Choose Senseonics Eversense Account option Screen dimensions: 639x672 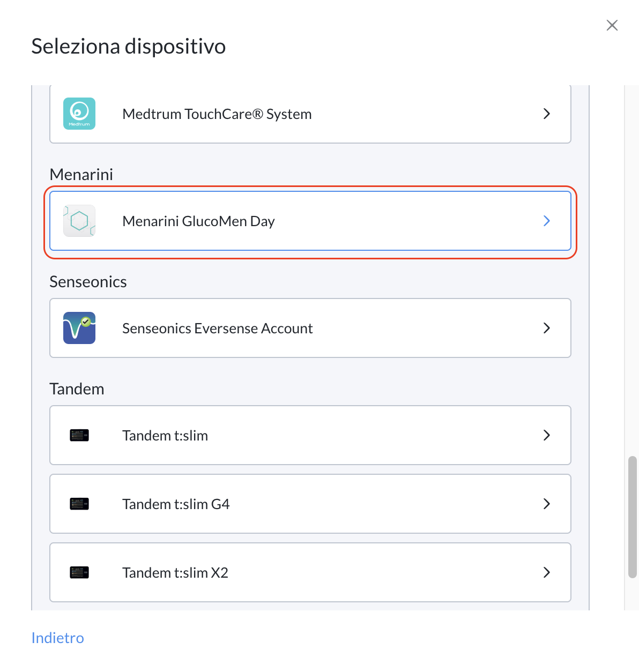click(x=310, y=328)
